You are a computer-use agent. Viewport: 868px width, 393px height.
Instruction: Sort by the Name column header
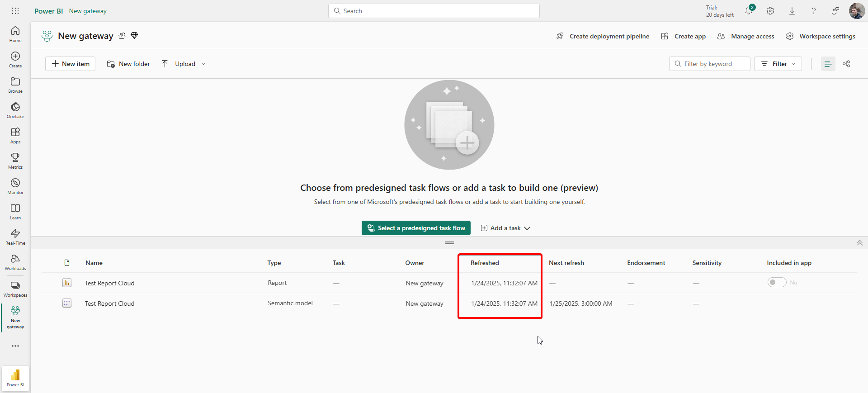coord(94,263)
